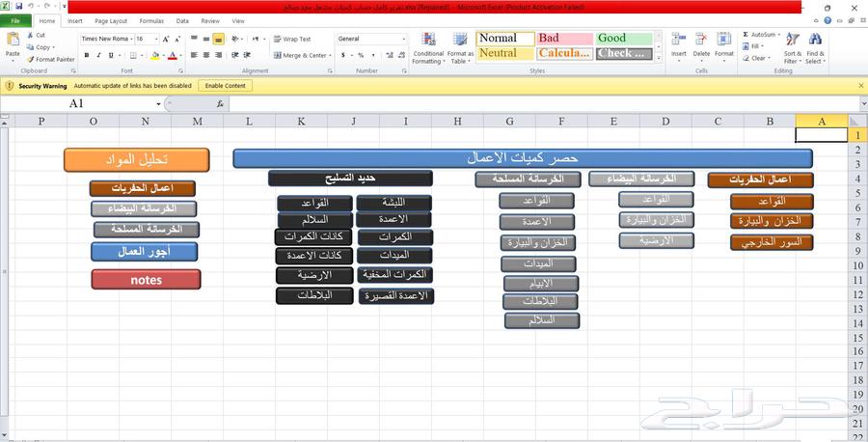Viewport: 868px width, 442px height.
Task: Switch to the Review tab
Action: [210, 21]
